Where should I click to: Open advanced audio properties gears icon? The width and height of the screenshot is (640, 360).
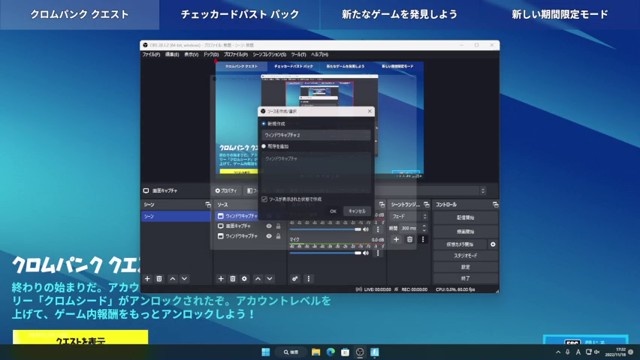(x=295, y=279)
